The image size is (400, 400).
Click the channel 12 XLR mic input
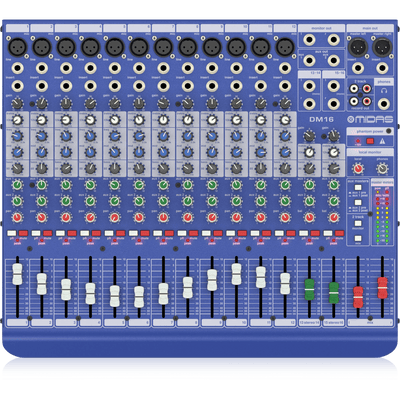click(x=285, y=47)
